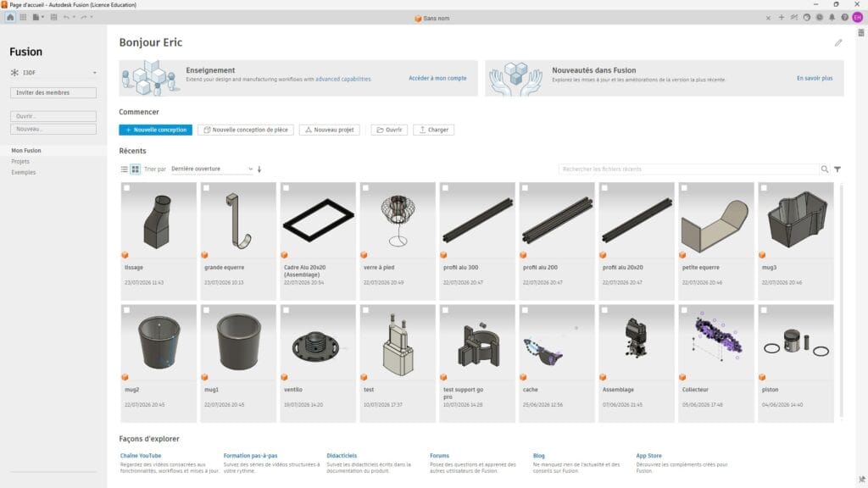Open 'Chaîne YouTube' link
The height and width of the screenshot is (488, 868).
point(141,456)
